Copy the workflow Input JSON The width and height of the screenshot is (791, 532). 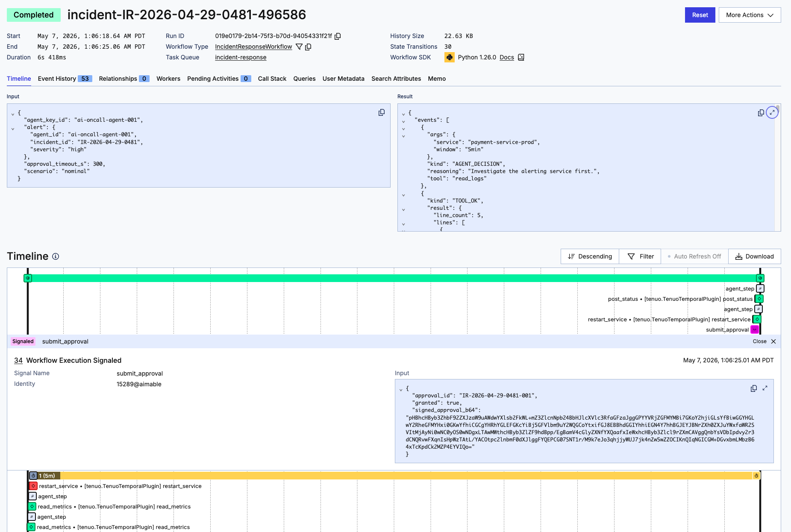[x=382, y=112]
